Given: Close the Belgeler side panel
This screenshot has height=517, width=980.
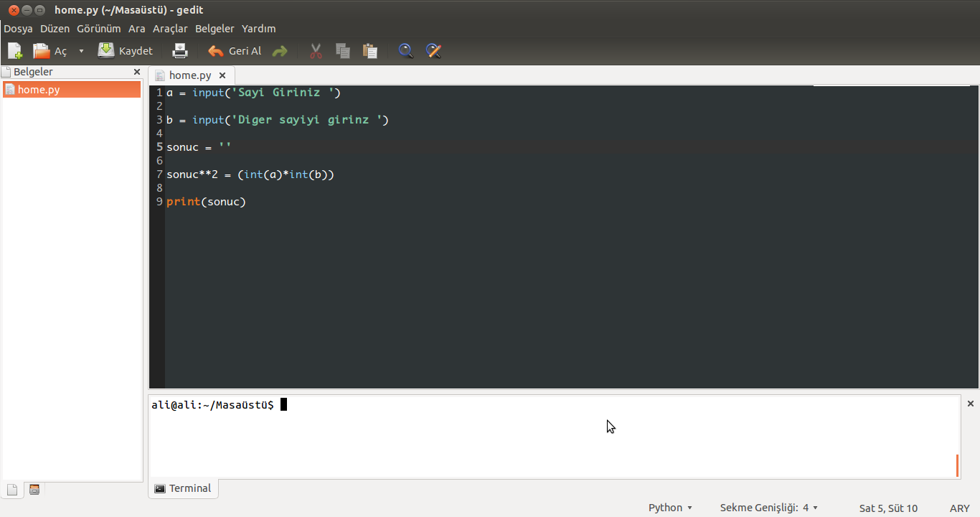Looking at the screenshot, I should (x=137, y=72).
